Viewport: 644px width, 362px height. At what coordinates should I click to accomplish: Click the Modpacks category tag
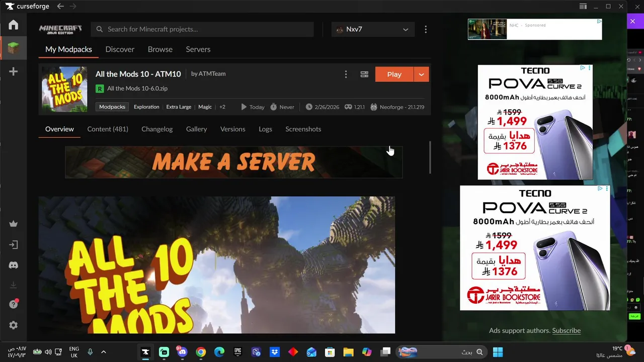tap(112, 107)
